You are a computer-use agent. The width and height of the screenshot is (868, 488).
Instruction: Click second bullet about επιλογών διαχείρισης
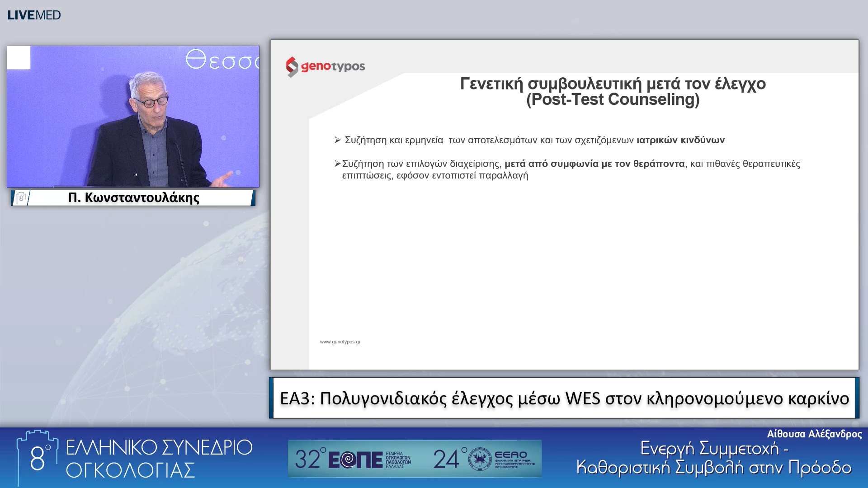click(x=567, y=169)
